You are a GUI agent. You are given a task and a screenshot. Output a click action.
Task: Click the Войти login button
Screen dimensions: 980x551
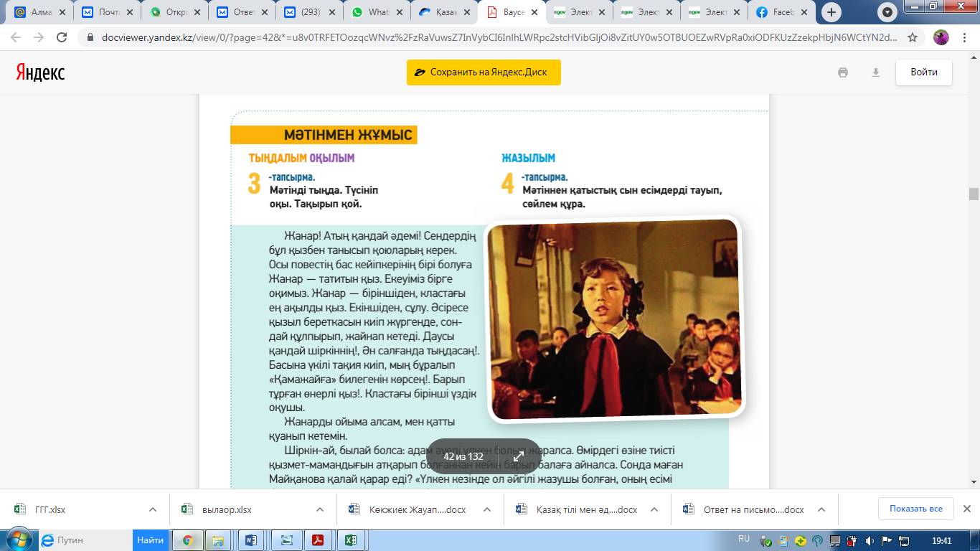[923, 72]
